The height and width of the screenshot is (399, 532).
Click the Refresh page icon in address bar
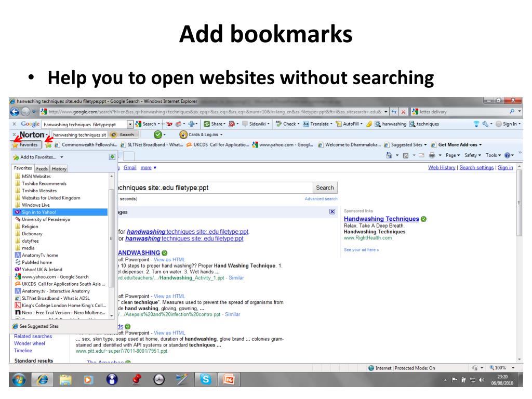(394, 112)
